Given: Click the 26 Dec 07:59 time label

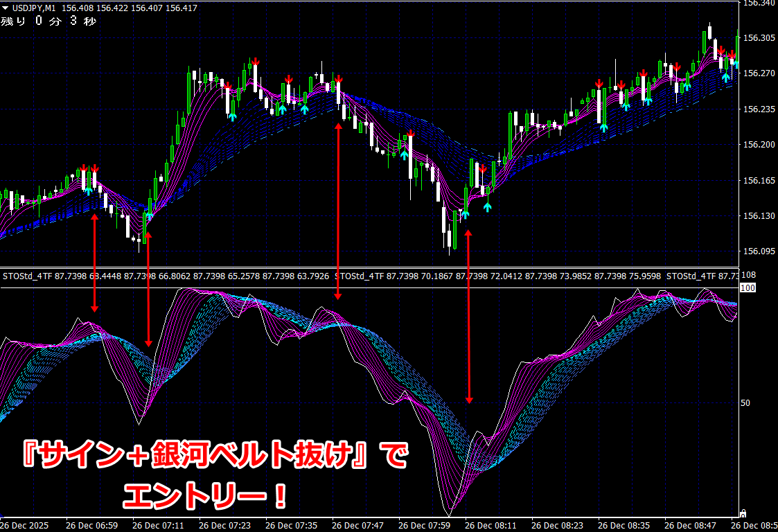Looking at the screenshot, I should tap(424, 525).
